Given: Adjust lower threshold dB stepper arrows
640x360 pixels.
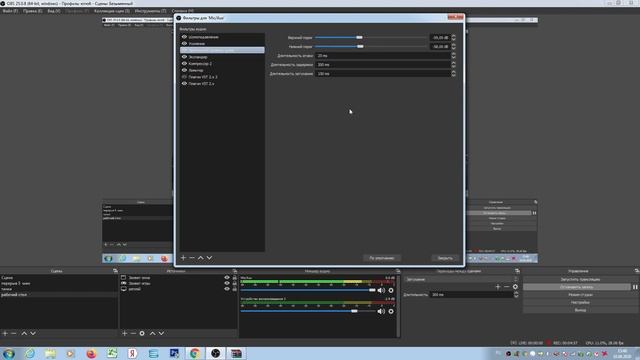Looking at the screenshot, I should click(453, 47).
